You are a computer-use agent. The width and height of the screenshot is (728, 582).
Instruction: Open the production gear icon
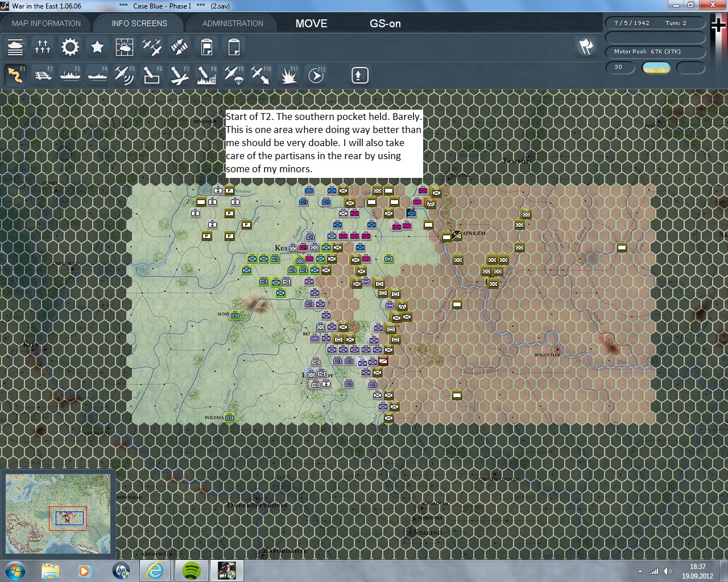(x=70, y=47)
